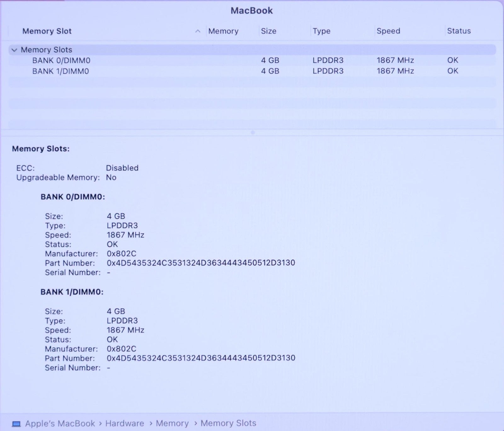Click Memory Slots in path bar
The image size is (504, 431).
click(228, 423)
